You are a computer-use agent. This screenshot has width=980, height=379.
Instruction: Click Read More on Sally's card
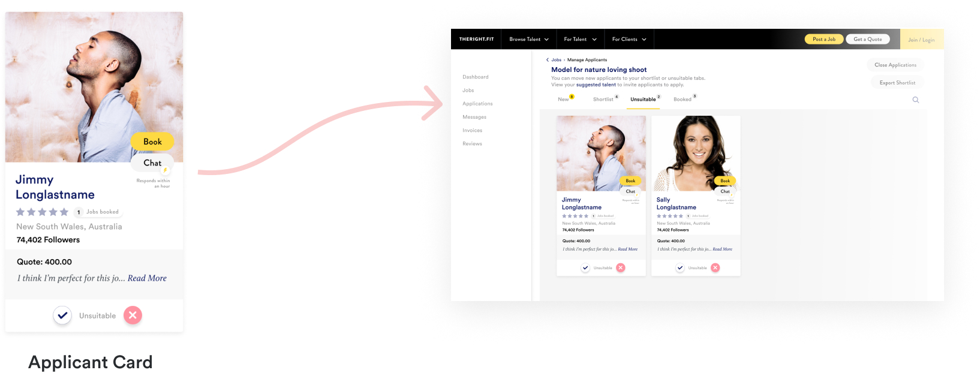click(x=723, y=249)
